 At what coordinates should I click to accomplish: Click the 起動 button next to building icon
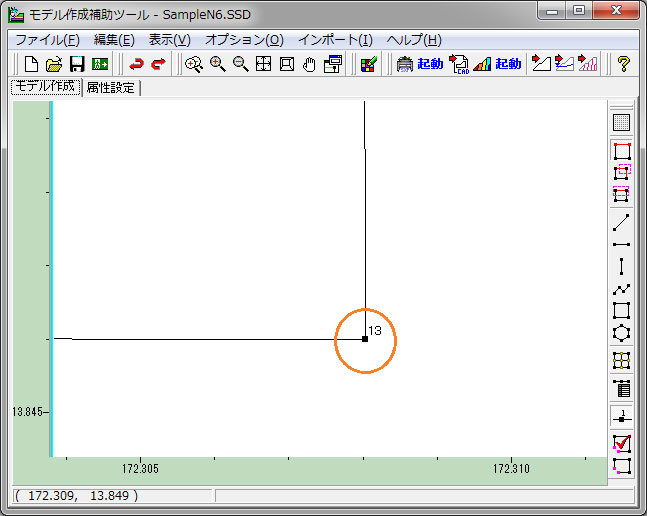click(x=430, y=64)
